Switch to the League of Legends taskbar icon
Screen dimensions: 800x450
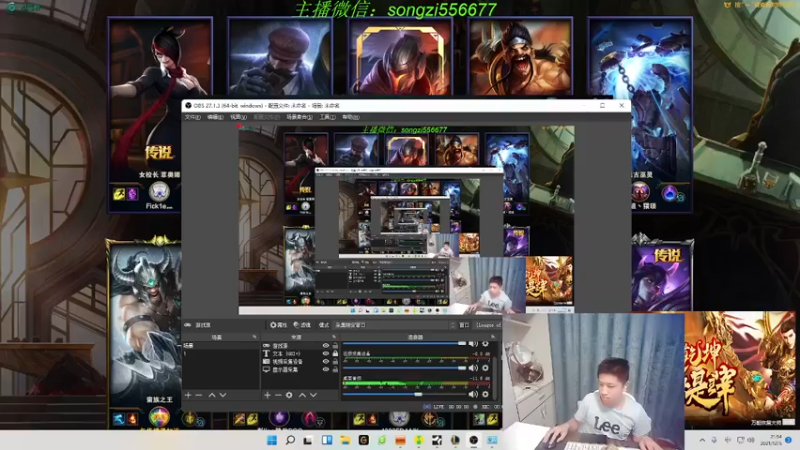tap(455, 440)
